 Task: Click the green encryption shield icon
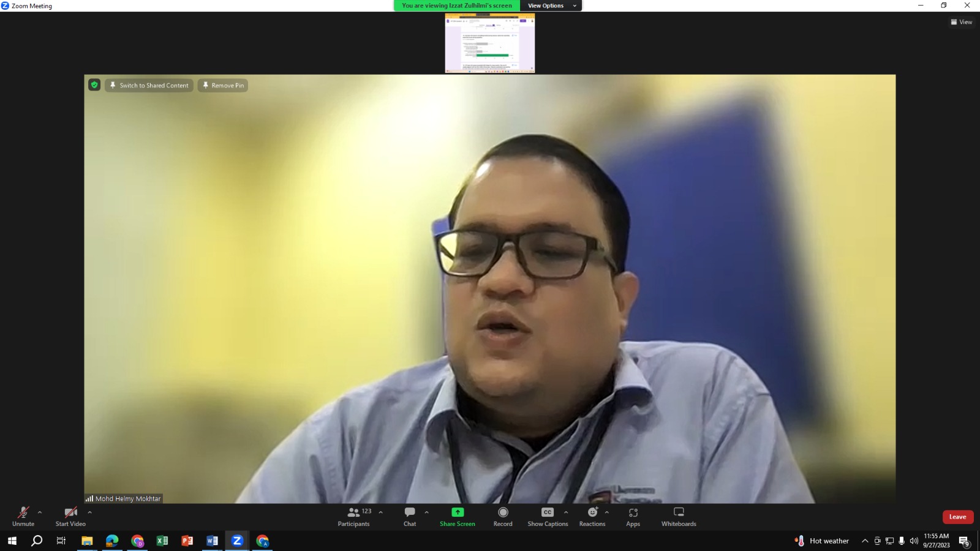pyautogui.click(x=94, y=85)
